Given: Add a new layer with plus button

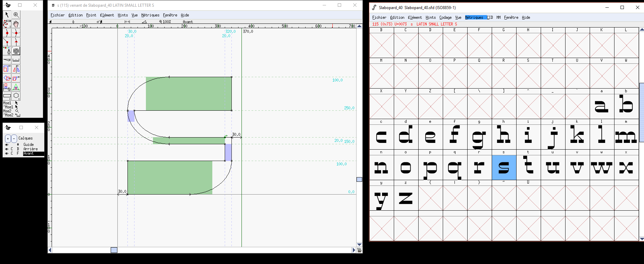Looking at the screenshot, I should click(x=8, y=138).
